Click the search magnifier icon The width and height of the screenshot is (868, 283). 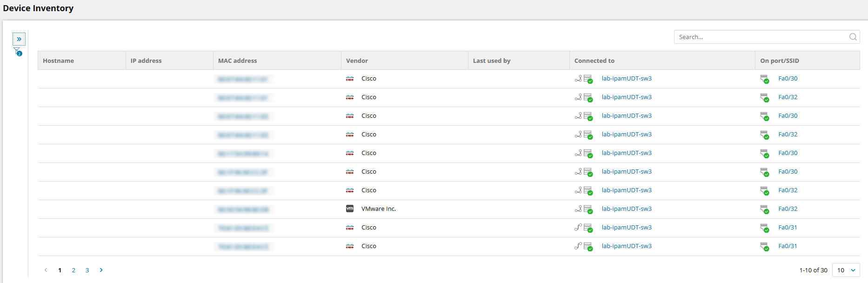pyautogui.click(x=853, y=37)
